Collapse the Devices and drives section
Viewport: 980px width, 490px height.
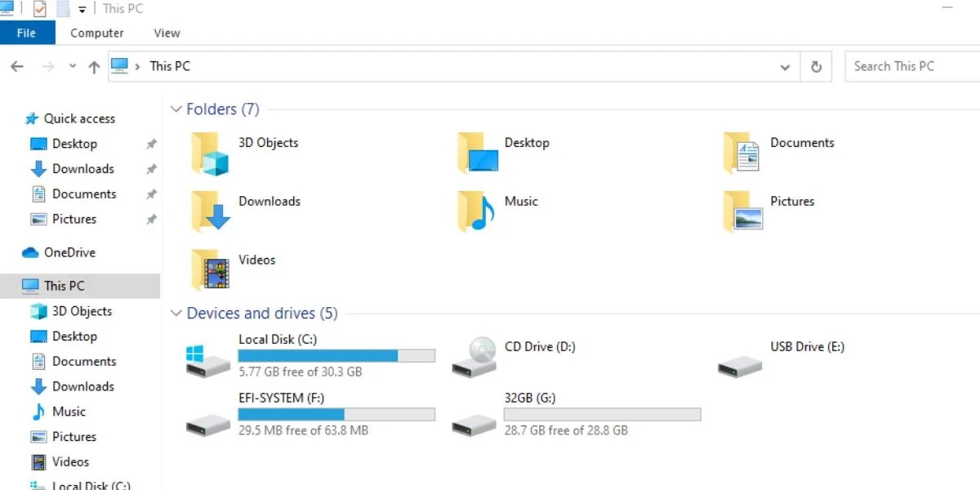coord(176,313)
